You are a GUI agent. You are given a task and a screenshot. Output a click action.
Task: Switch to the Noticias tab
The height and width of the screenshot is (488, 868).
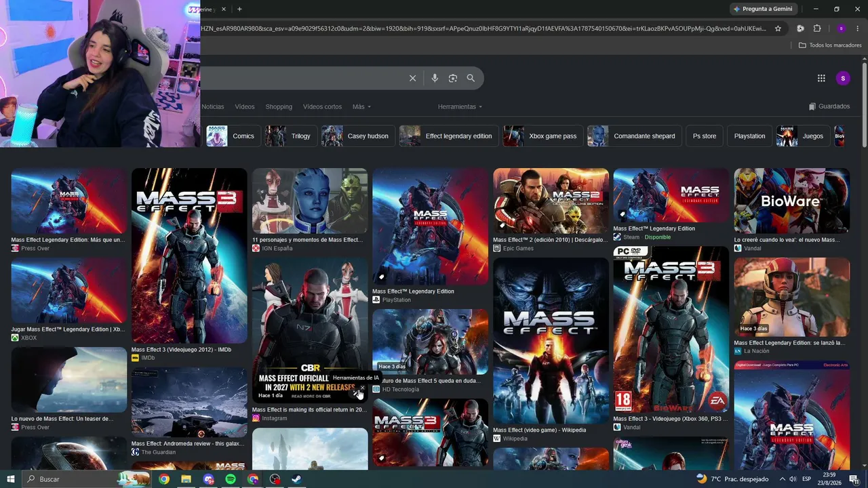(212, 106)
